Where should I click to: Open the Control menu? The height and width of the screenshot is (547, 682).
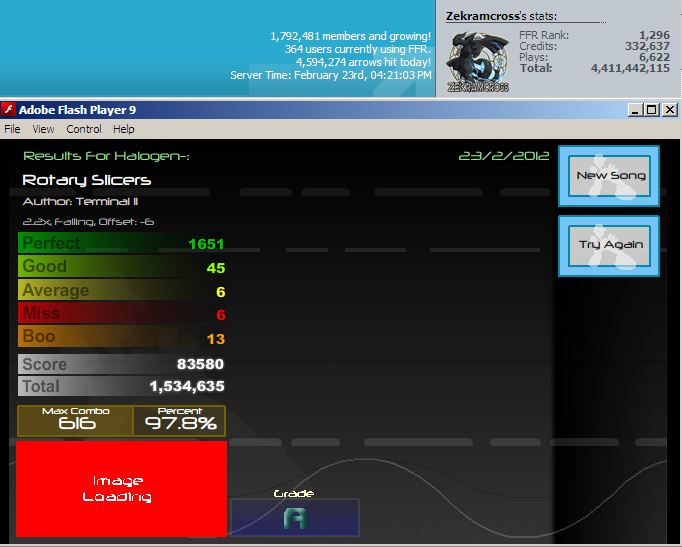click(84, 129)
